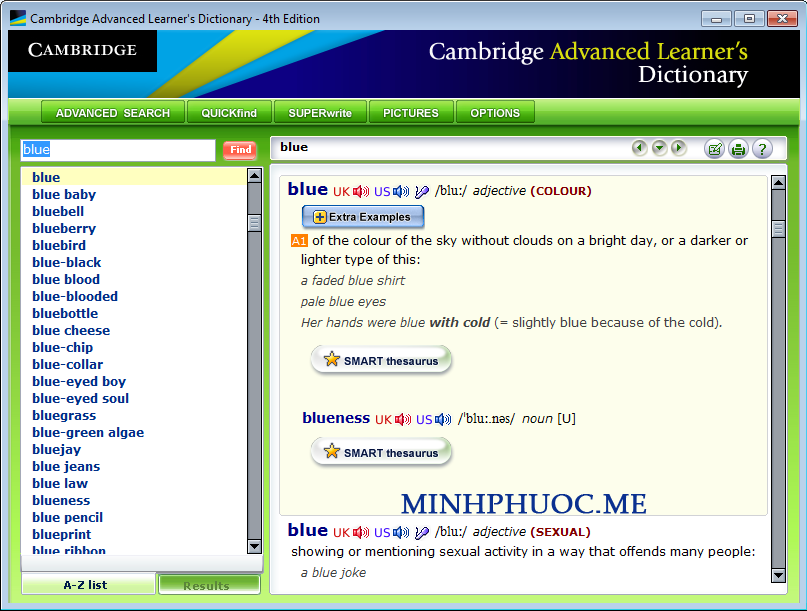807x611 pixels.
Task: Click the blueness derived headword
Action: 336,418
